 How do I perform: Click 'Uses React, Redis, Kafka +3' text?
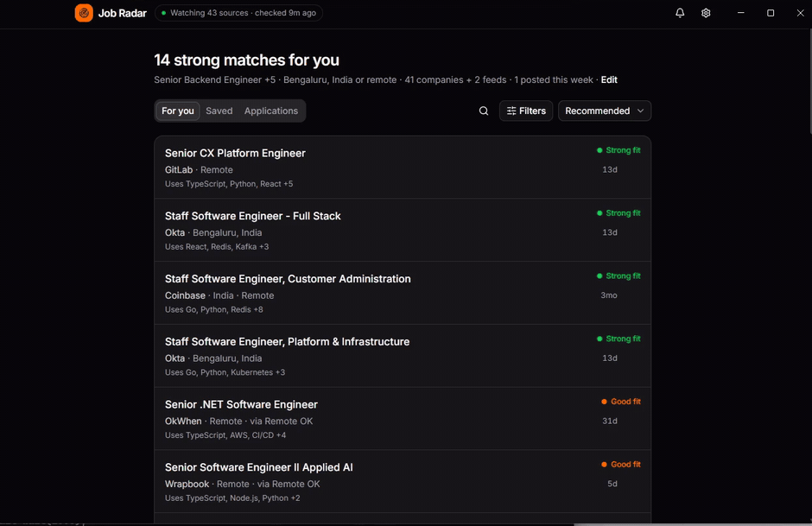(x=217, y=246)
